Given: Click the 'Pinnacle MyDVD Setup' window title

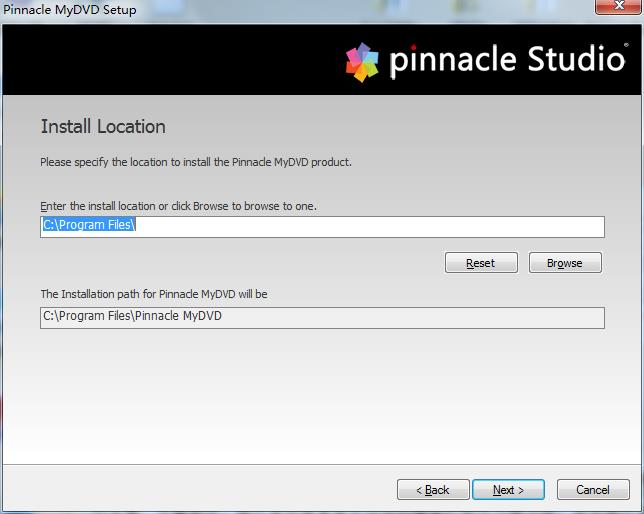Looking at the screenshot, I should pyautogui.click(x=69, y=9).
